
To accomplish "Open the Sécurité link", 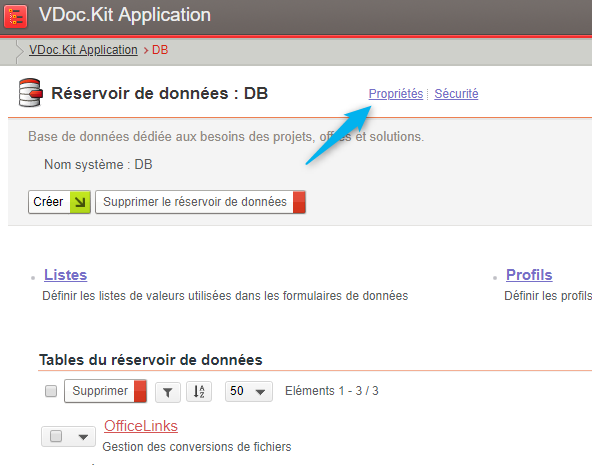I will click(x=456, y=94).
